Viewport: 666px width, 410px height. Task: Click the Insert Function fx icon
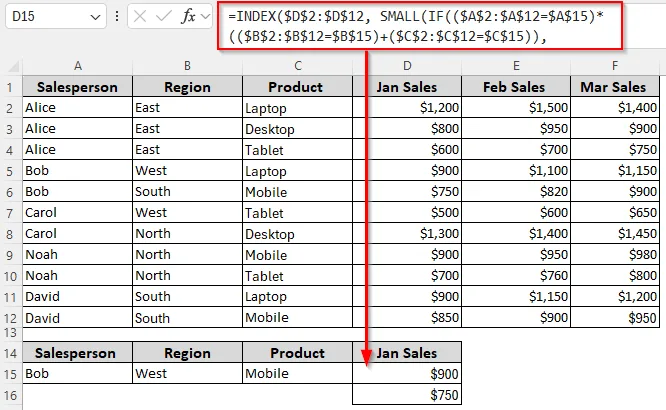[x=188, y=17]
